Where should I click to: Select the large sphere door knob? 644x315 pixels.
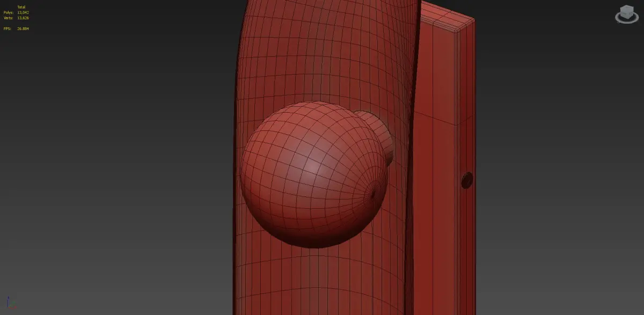pos(314,174)
